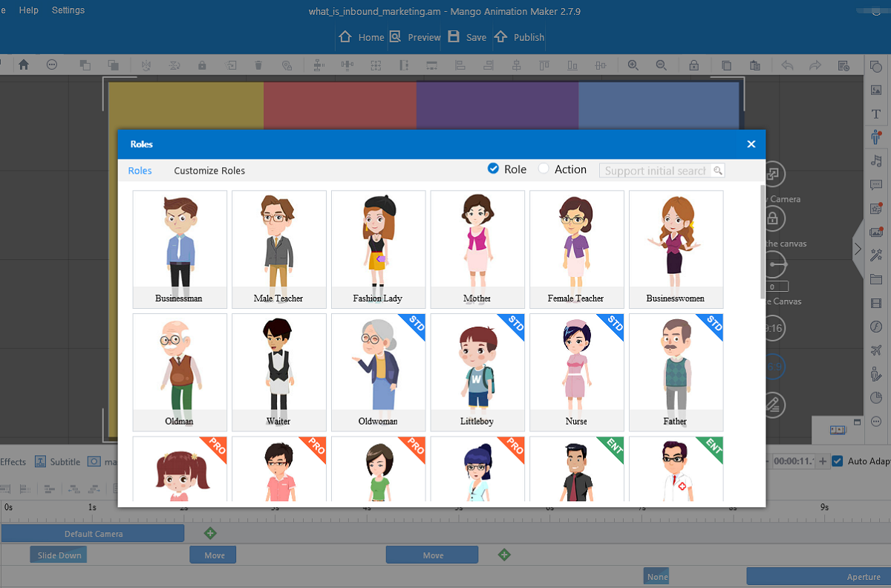Open the speech bubble callout tool

pyautogui.click(x=876, y=185)
